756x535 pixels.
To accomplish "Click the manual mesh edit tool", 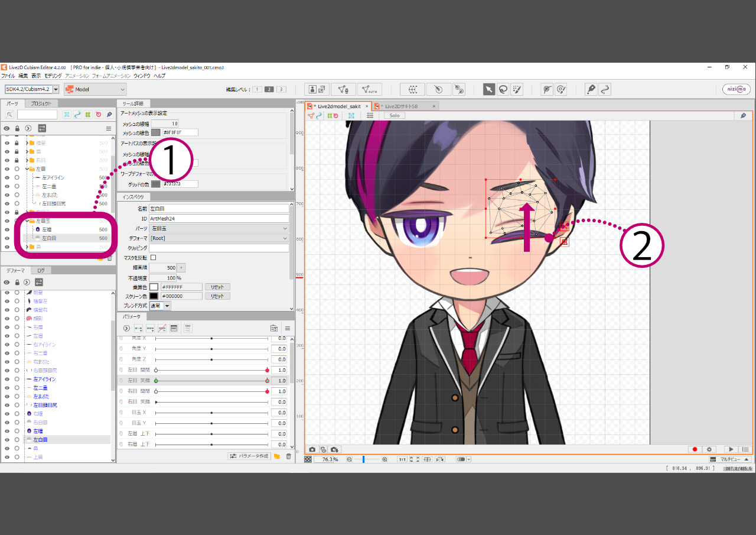I will [x=343, y=89].
